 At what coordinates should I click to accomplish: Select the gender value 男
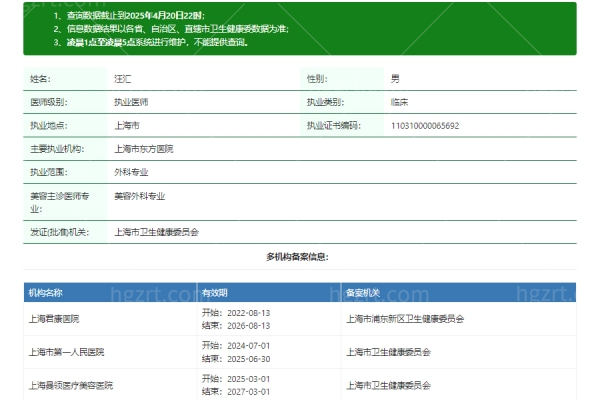coord(395,79)
